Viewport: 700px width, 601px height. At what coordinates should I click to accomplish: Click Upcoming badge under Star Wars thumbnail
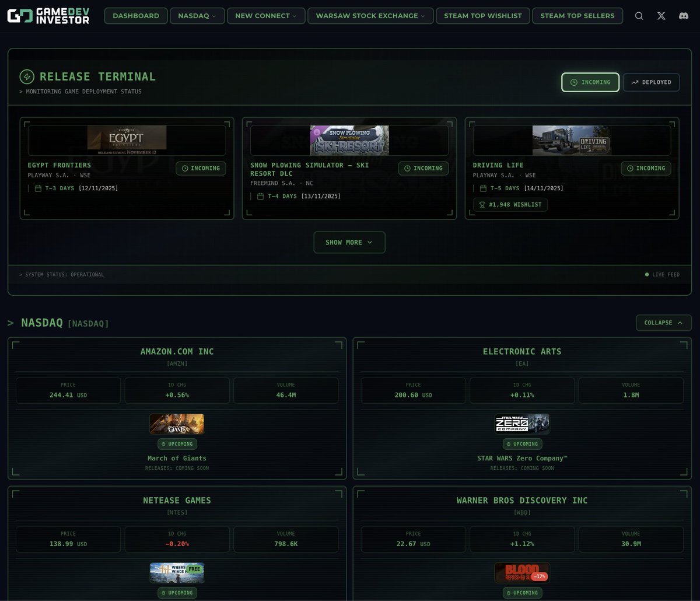click(x=522, y=444)
